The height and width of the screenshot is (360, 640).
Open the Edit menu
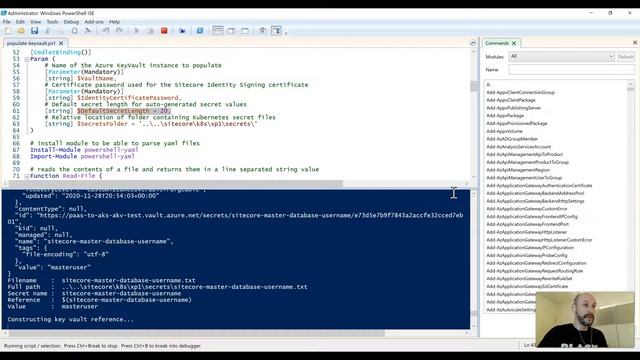point(20,22)
